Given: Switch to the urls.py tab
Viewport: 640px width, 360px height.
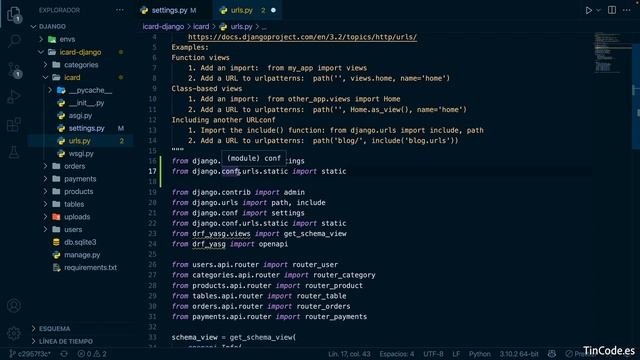Looking at the screenshot, I should (242, 10).
